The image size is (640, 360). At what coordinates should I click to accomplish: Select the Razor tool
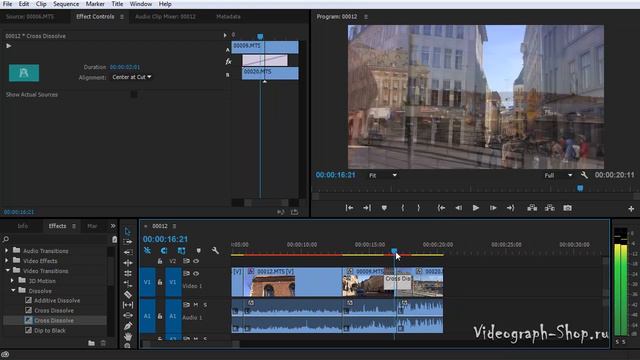click(127, 294)
